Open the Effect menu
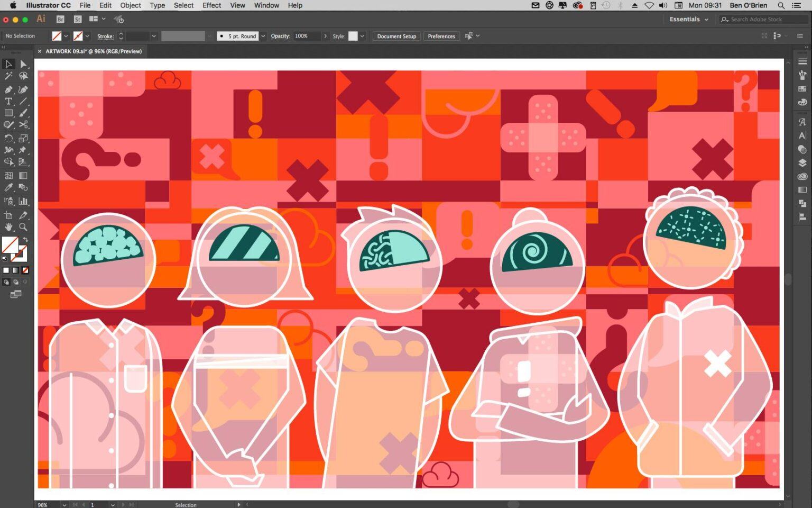The height and width of the screenshot is (508, 812). click(211, 5)
